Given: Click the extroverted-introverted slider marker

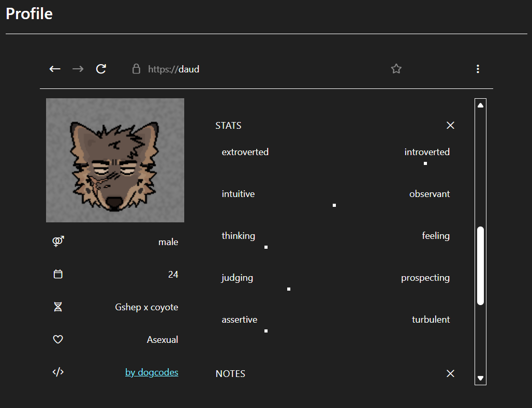Looking at the screenshot, I should pyautogui.click(x=425, y=163).
